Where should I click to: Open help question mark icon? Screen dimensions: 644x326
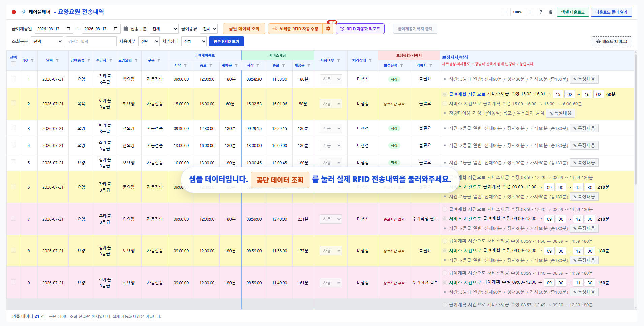[541, 12]
